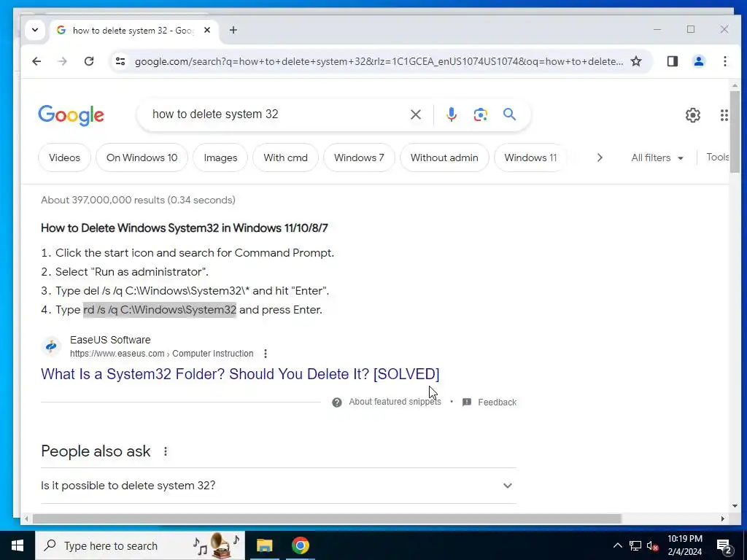The height and width of the screenshot is (560, 747).
Task: Show hidden system tray icons
Action: point(617,545)
